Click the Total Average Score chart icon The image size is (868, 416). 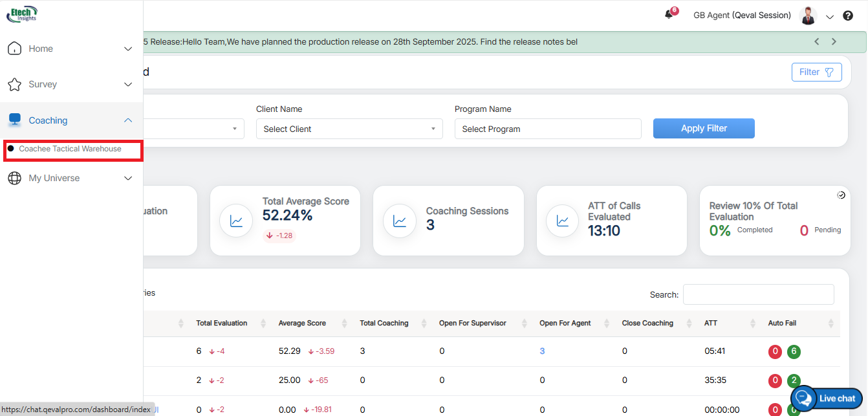(x=236, y=221)
